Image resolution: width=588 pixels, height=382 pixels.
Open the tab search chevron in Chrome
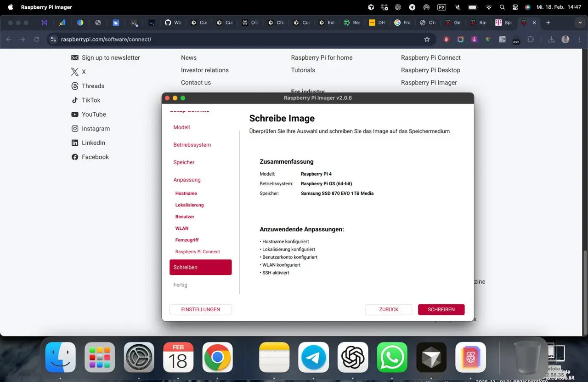[x=580, y=22]
